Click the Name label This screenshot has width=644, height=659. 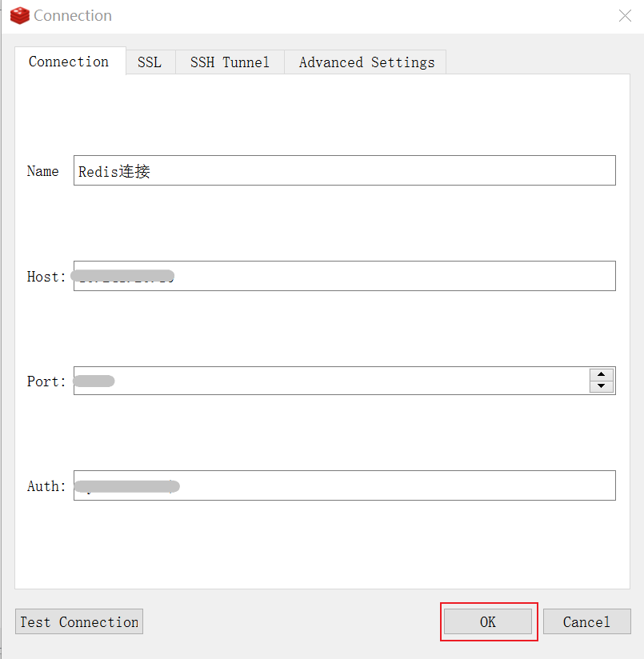pyautogui.click(x=43, y=171)
